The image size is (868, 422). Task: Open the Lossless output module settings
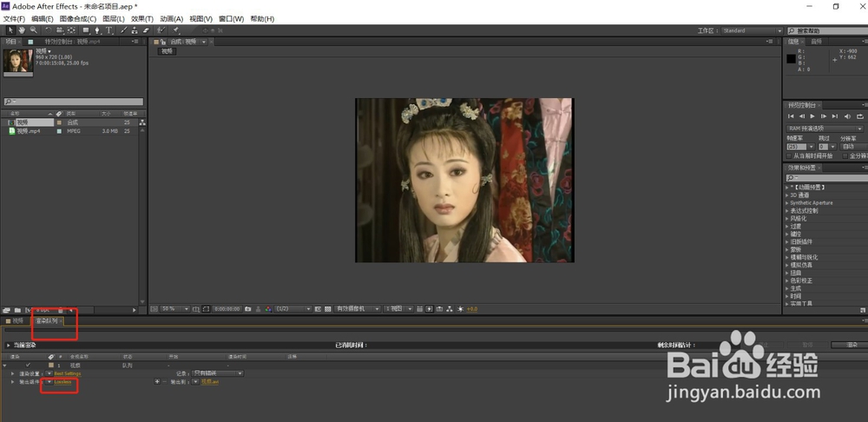(62, 382)
